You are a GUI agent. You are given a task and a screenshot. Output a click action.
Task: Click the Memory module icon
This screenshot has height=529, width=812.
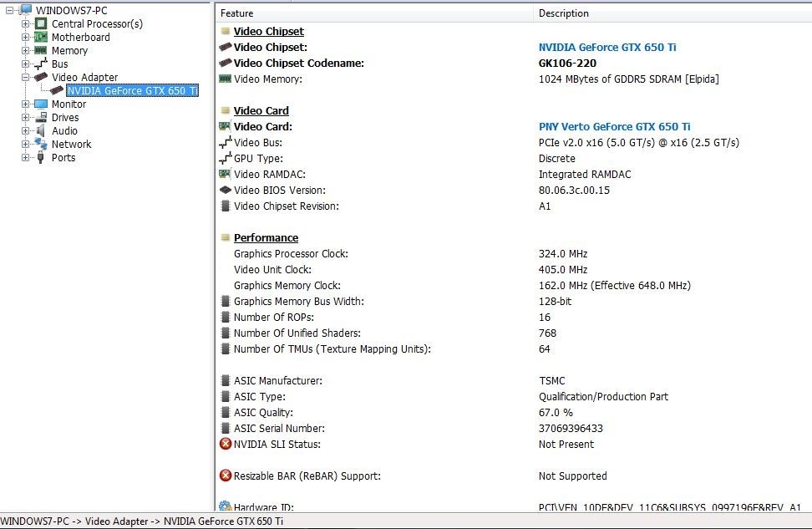pyautogui.click(x=41, y=50)
